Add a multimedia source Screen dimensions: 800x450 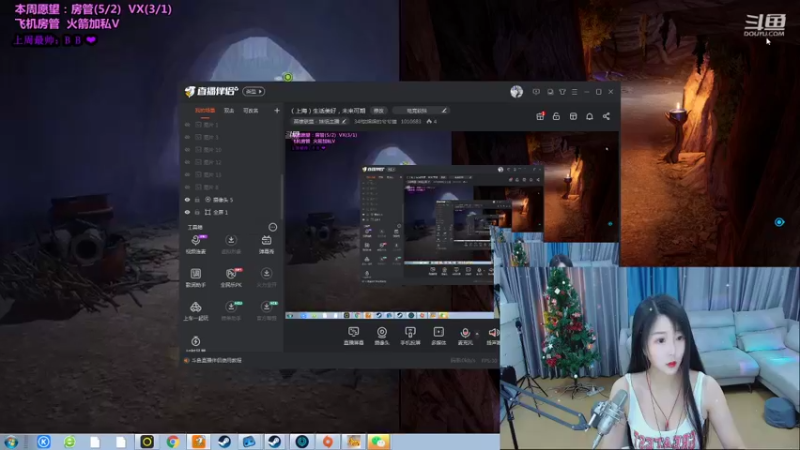tap(438, 336)
